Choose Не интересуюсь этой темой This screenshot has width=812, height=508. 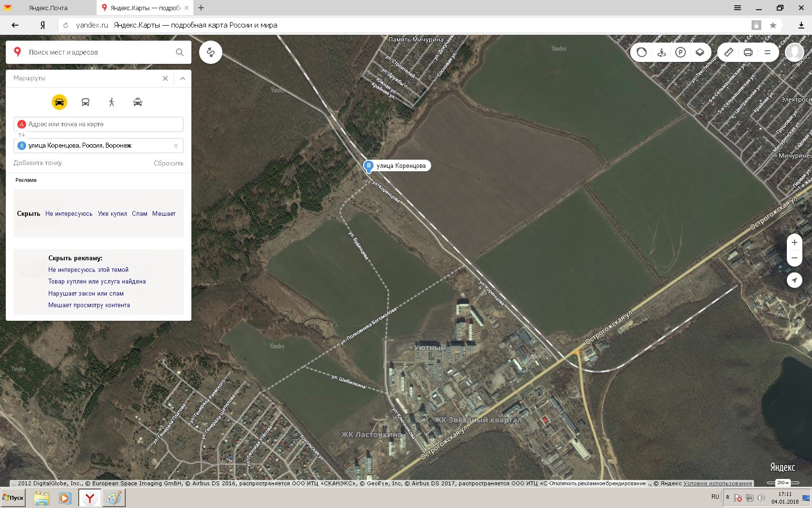click(88, 270)
